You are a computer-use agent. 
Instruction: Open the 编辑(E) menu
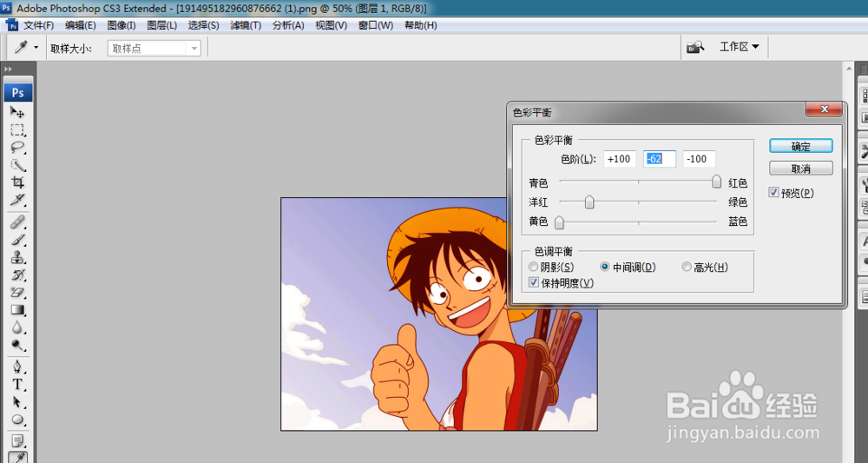click(80, 25)
